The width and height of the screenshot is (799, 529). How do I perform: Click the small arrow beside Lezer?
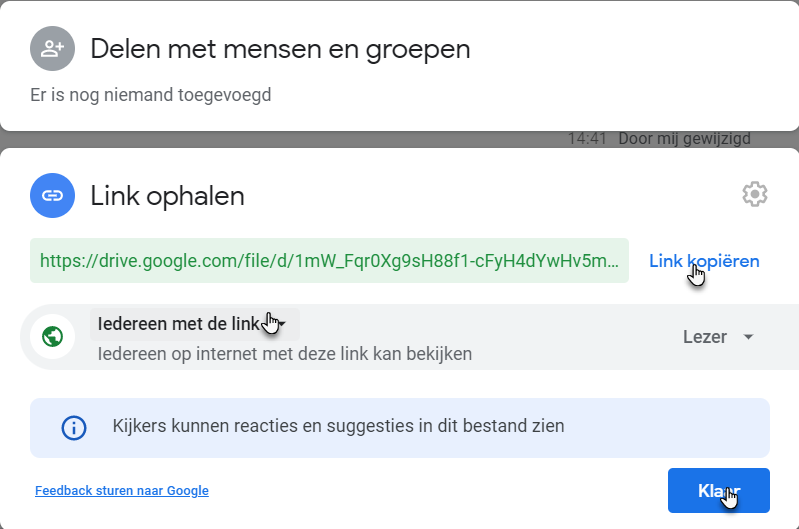749,337
